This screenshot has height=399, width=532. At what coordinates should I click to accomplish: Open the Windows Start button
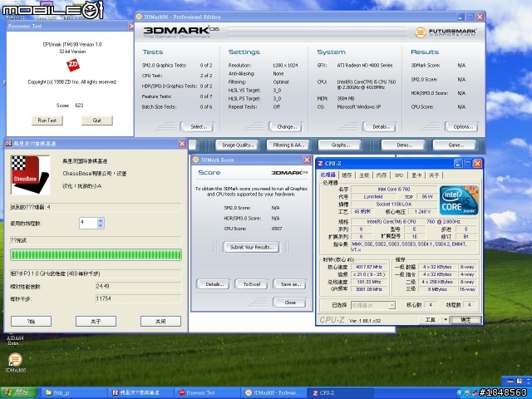17,393
